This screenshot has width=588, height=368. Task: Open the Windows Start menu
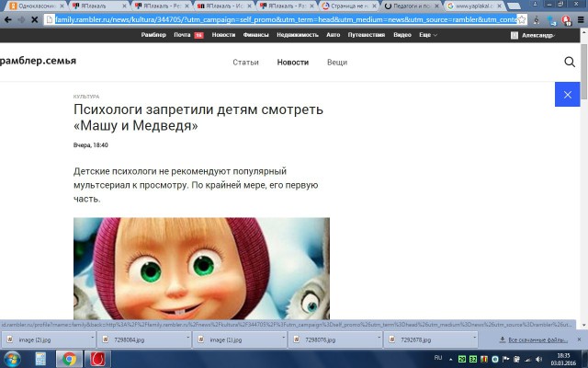pos(12,360)
